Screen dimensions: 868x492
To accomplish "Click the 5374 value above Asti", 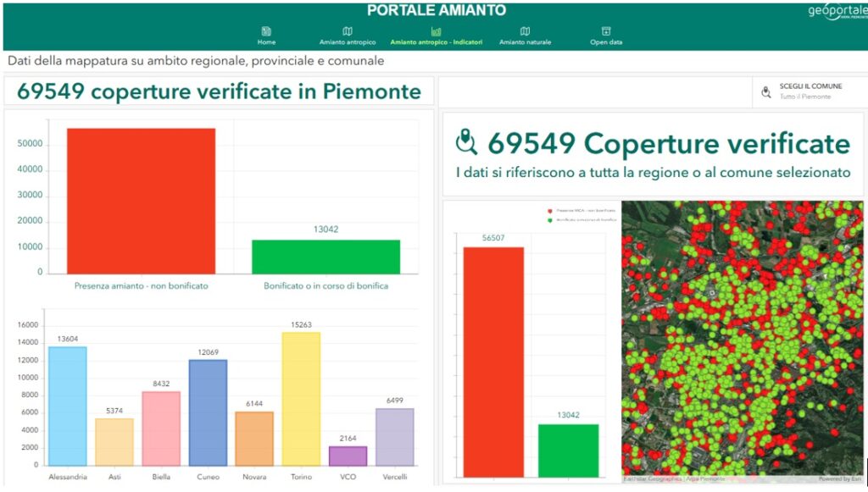I will click(x=114, y=411).
